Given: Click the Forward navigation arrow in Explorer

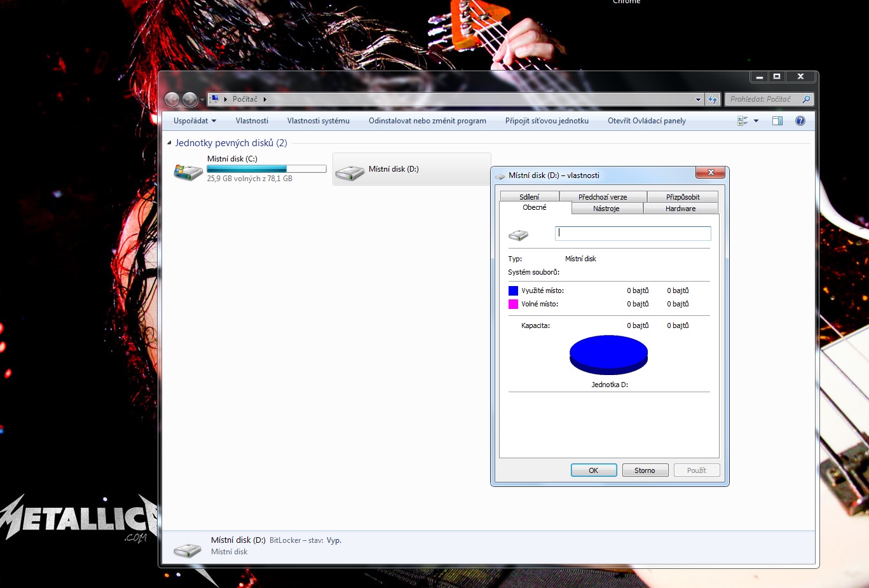Looking at the screenshot, I should [x=189, y=99].
